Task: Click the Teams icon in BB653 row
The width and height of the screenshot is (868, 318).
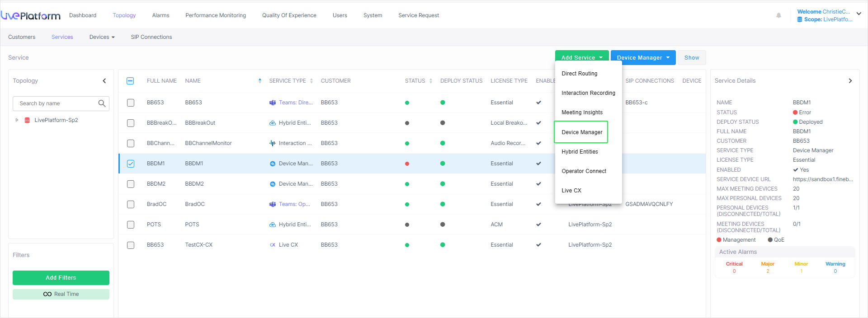Action: point(273,103)
